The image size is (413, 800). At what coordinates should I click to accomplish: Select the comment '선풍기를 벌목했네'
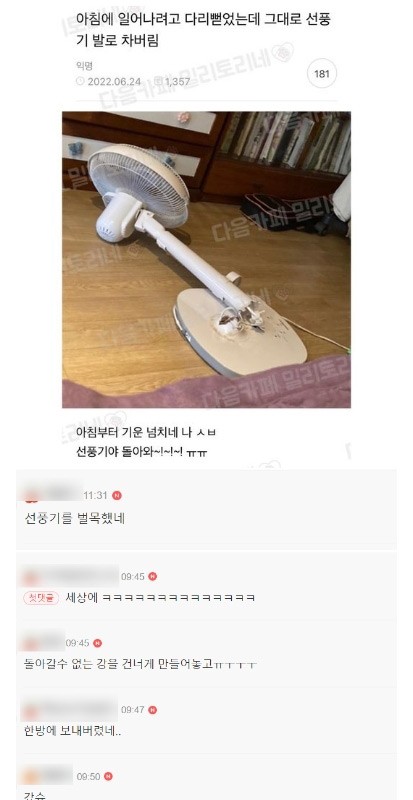(x=75, y=519)
